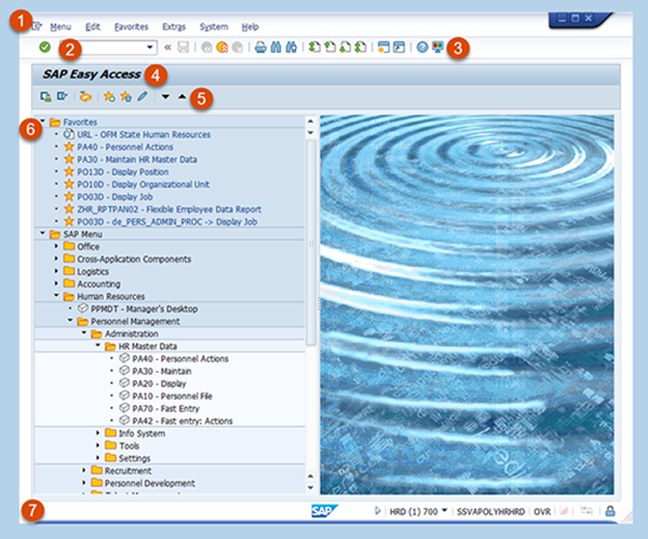
Task: Click scroll-down arrow at bottom of tree
Action: click(x=311, y=488)
